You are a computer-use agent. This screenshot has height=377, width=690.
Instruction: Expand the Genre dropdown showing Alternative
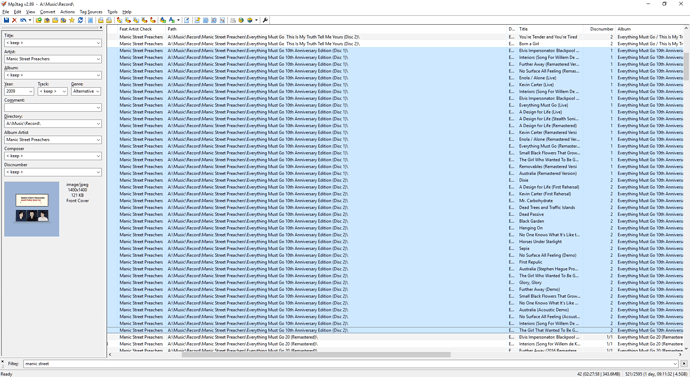click(x=97, y=92)
